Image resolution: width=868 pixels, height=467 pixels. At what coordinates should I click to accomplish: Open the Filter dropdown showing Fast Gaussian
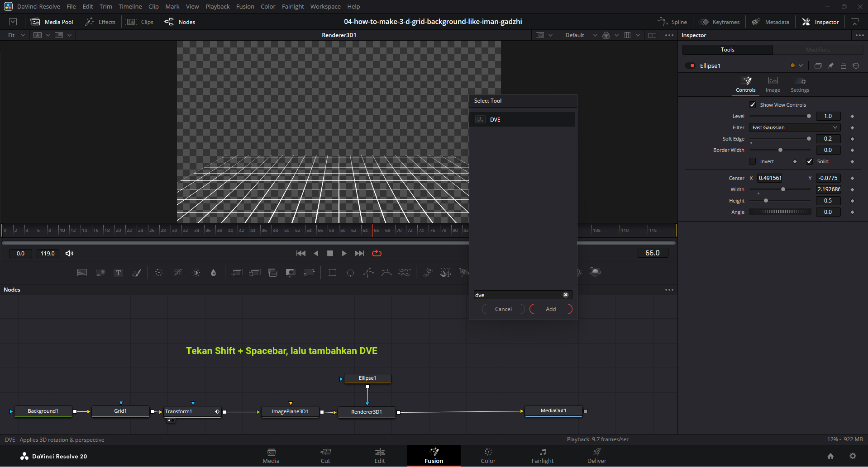pyautogui.click(x=794, y=127)
